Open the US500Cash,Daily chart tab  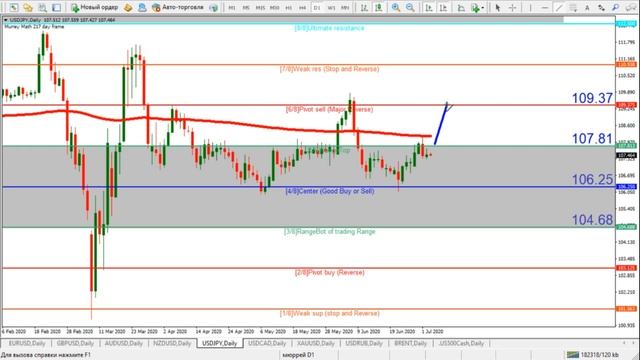(461, 343)
